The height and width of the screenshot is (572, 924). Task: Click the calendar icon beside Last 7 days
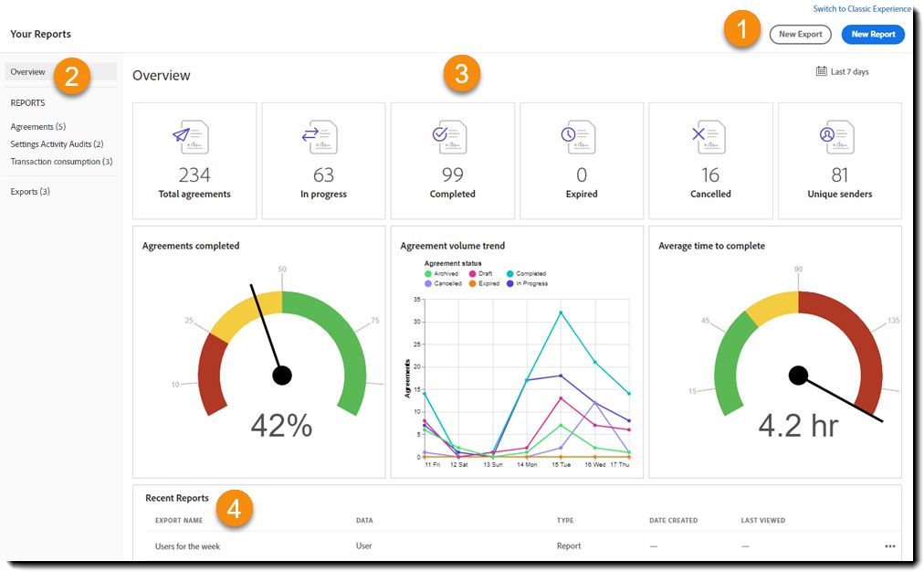pos(821,71)
